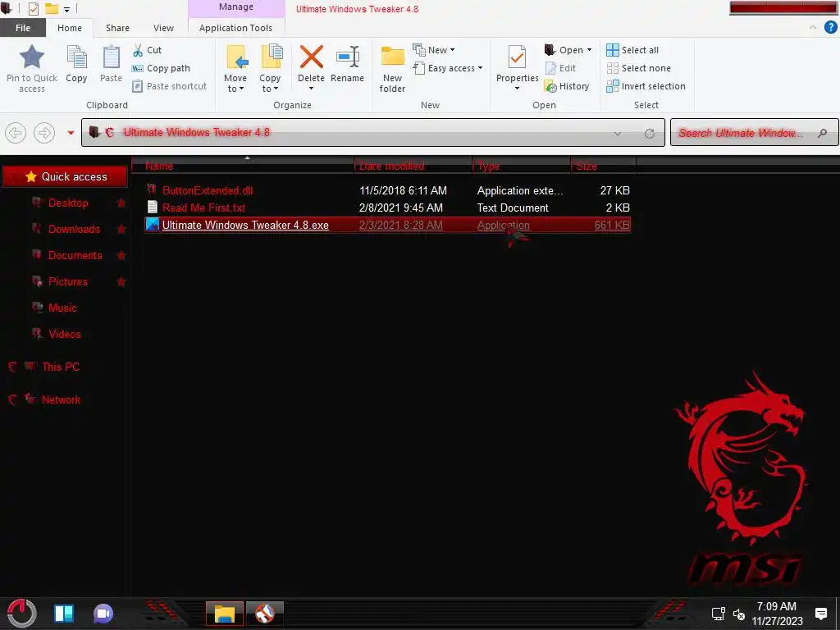Switch to the View tab
Viewport: 840px width, 630px height.
pyautogui.click(x=163, y=28)
